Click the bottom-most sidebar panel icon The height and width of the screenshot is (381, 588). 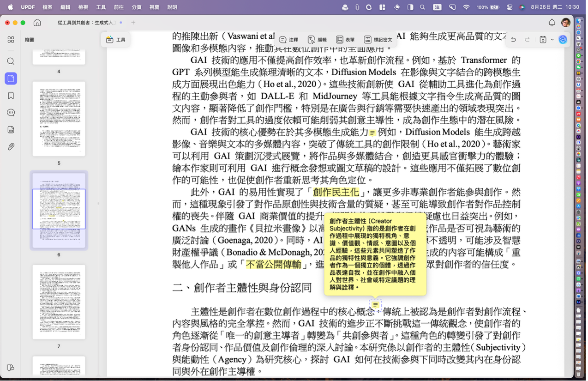[11, 368]
